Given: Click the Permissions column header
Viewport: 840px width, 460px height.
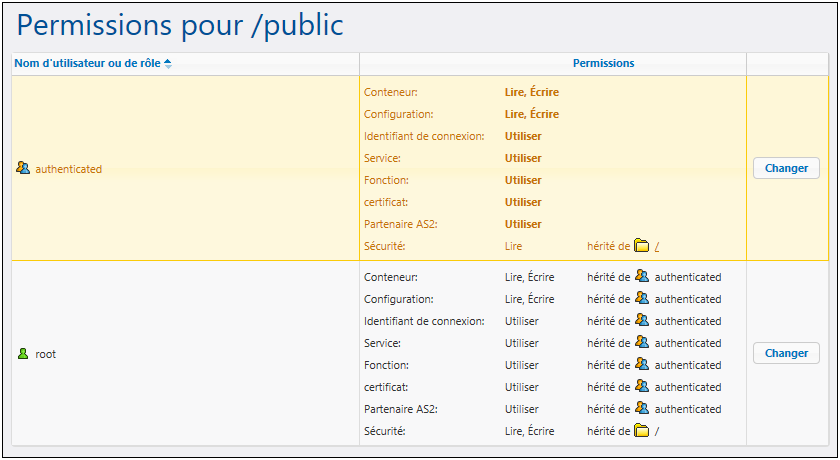Looking at the screenshot, I should tap(603, 64).
